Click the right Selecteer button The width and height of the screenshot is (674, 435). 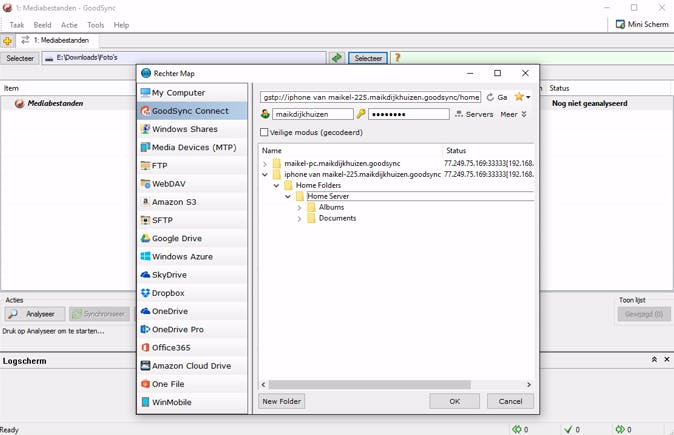click(368, 58)
